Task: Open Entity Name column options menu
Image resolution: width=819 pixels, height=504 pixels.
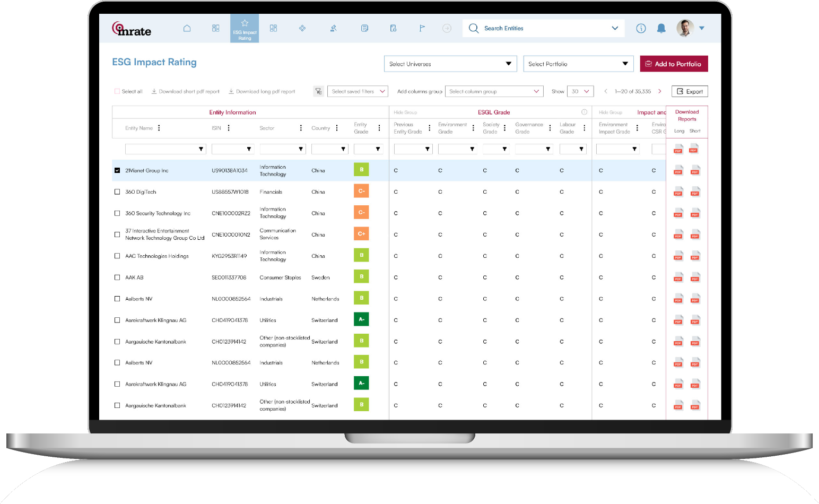Action: pyautogui.click(x=159, y=128)
